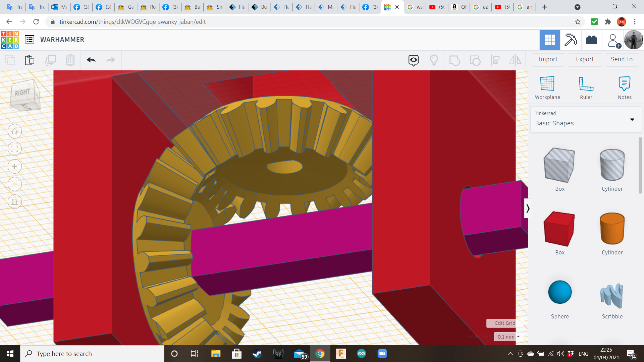Click the Import button
This screenshot has width=644, height=362.
[x=548, y=59]
